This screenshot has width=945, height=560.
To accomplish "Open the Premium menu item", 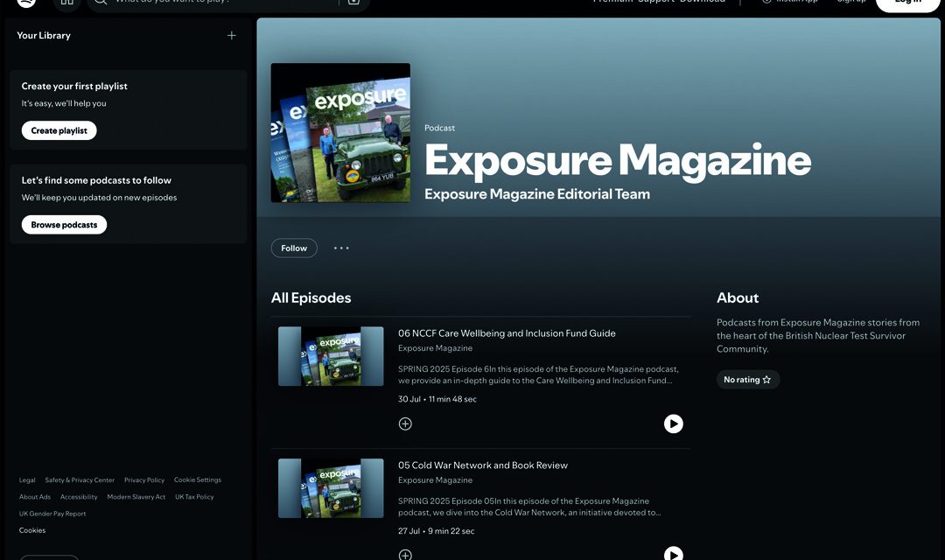I will (x=612, y=1).
